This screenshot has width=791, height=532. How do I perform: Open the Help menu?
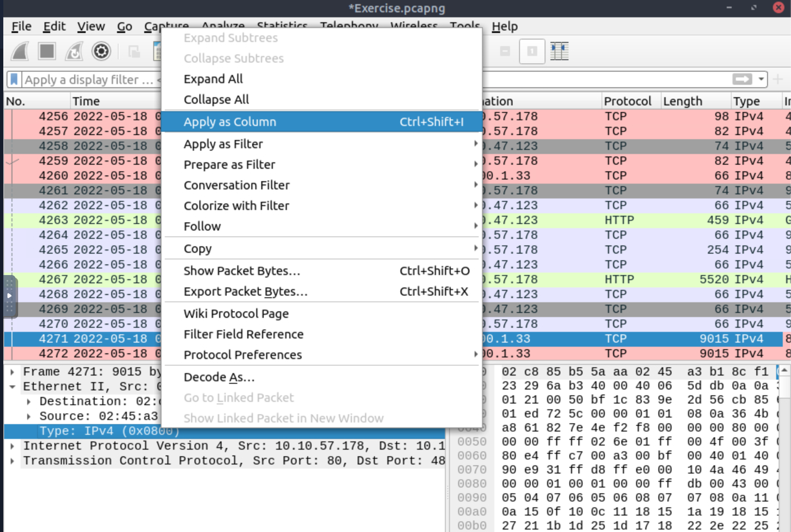(x=504, y=26)
